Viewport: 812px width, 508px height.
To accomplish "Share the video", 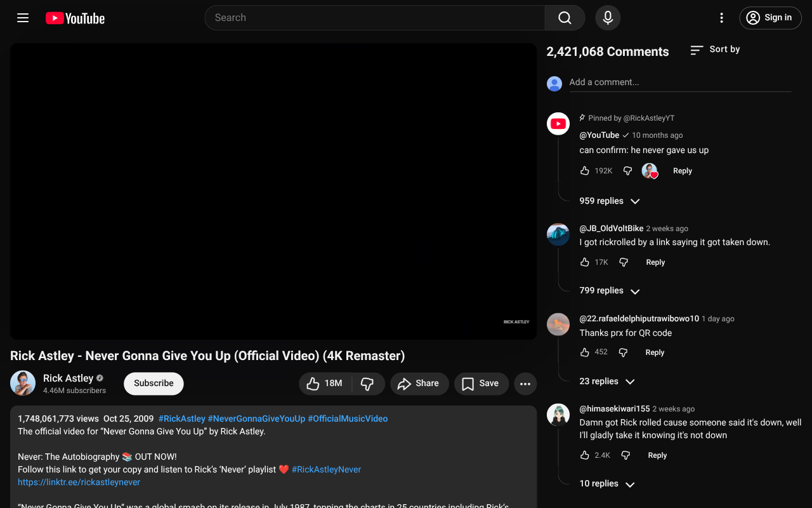I will pyautogui.click(x=419, y=384).
